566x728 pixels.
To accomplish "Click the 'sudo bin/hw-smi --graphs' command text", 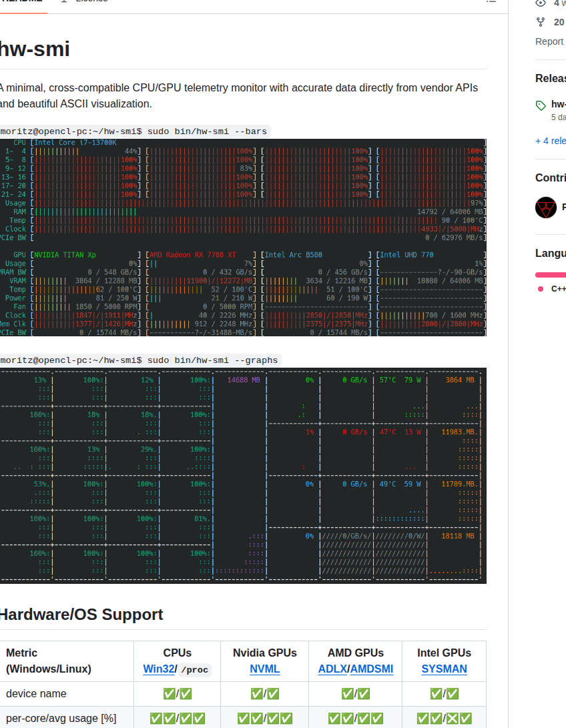I will pos(213,360).
